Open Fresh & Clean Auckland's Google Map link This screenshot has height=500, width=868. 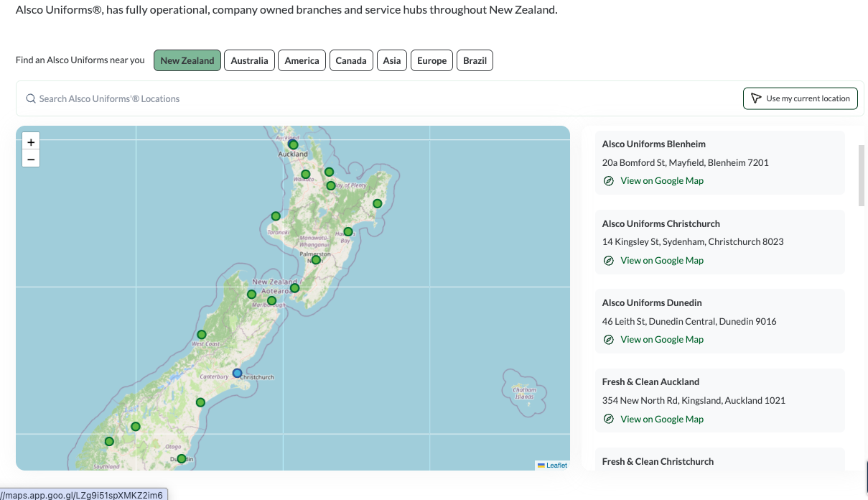tap(662, 419)
